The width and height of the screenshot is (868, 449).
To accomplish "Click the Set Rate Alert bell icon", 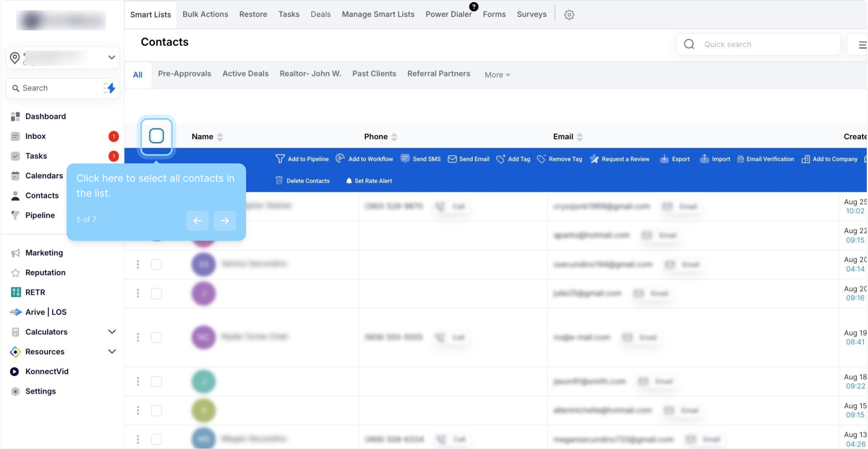I will 349,180.
